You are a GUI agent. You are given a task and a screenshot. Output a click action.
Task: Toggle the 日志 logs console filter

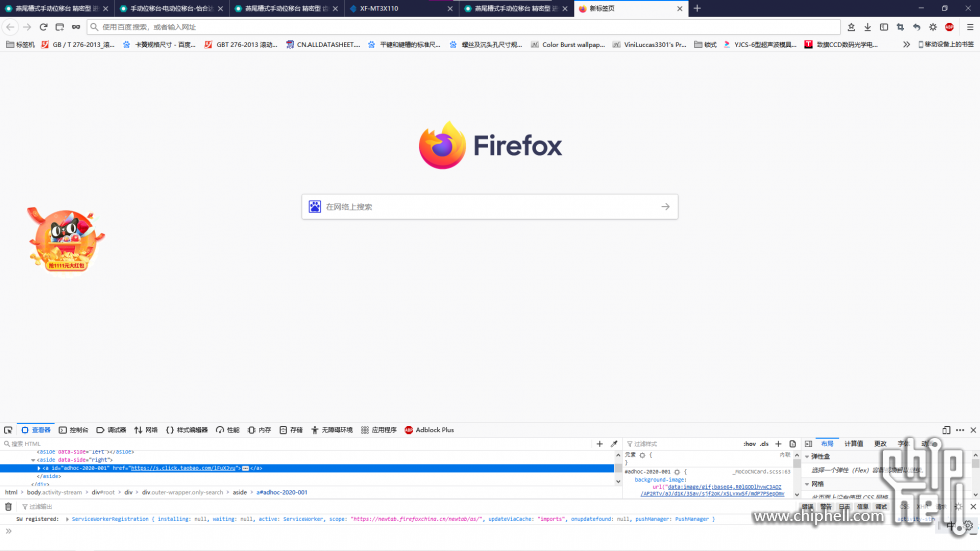tap(844, 507)
